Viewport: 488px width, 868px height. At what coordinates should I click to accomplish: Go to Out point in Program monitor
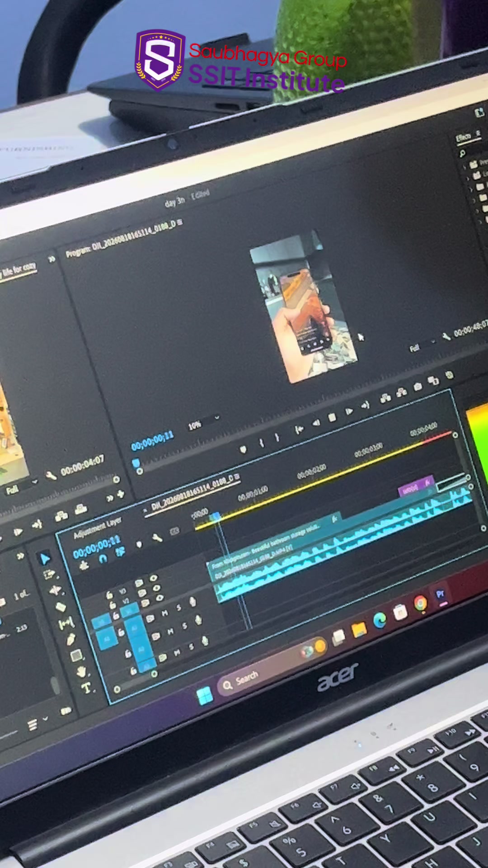tap(366, 405)
